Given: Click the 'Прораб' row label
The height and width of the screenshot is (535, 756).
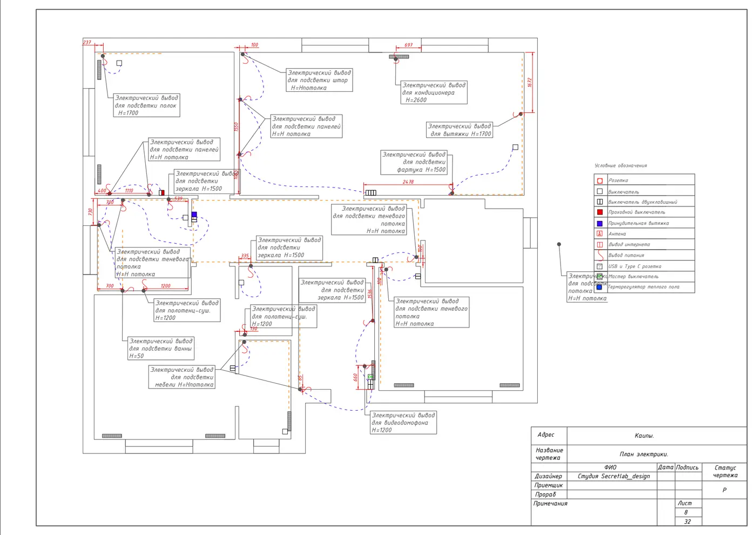Looking at the screenshot, I should pos(545,494).
